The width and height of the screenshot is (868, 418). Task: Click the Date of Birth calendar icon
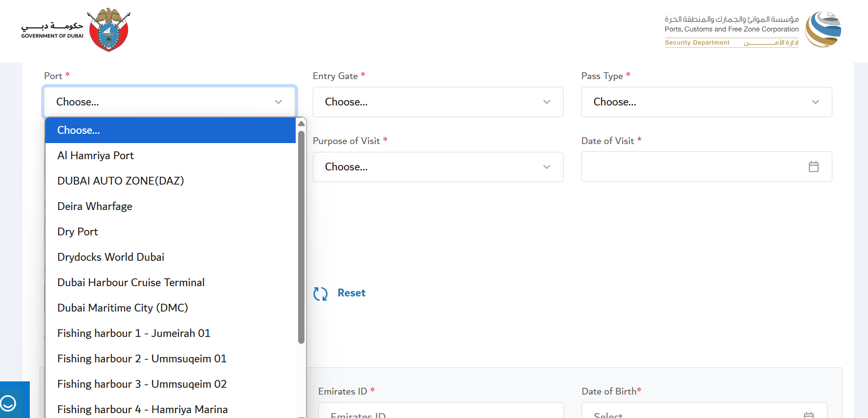(808, 415)
